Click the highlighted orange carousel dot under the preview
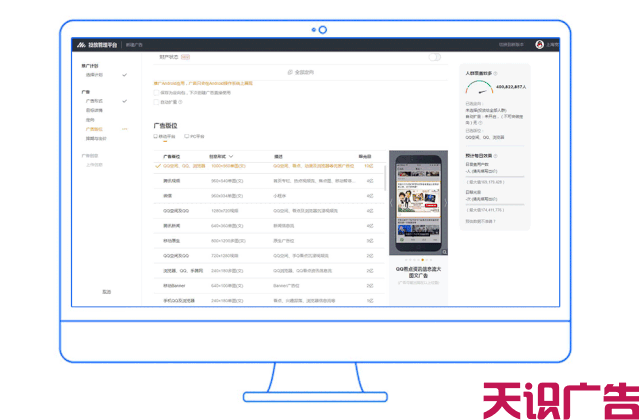Screen dimensions: 639x420 tap(423, 259)
